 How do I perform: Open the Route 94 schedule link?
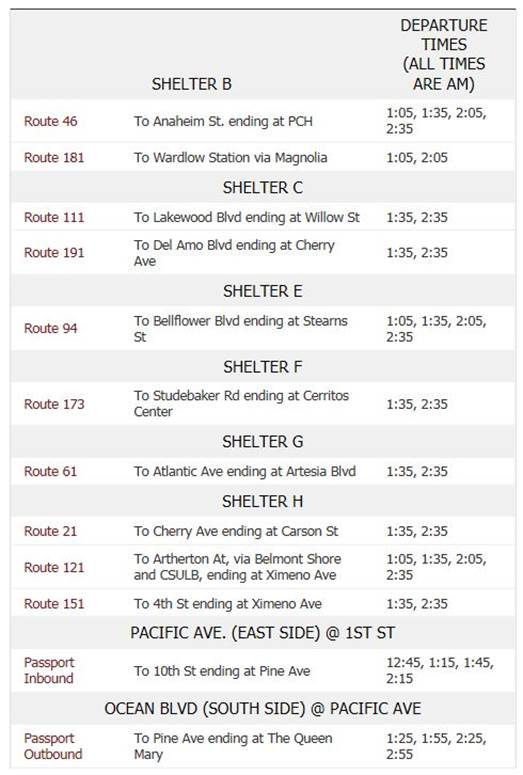[50, 329]
